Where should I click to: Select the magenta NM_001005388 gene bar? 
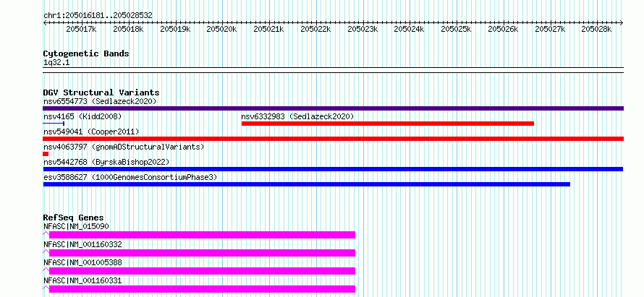pyautogui.click(x=202, y=271)
